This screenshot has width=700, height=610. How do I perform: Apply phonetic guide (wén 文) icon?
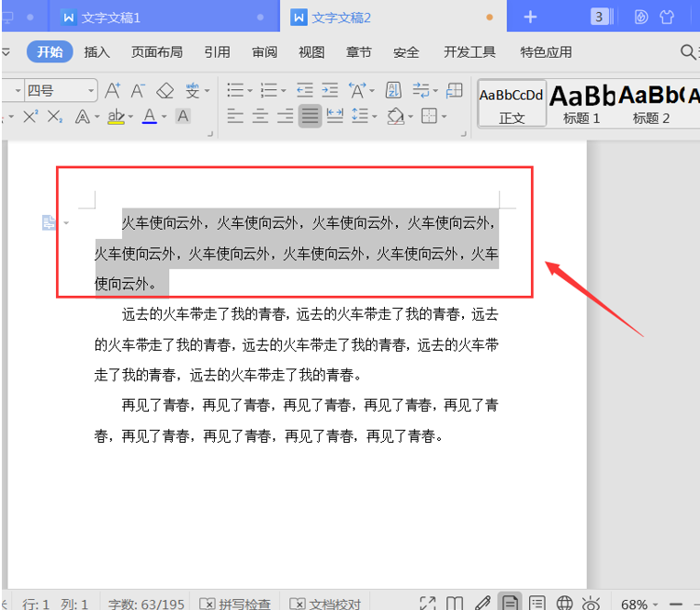click(x=192, y=91)
